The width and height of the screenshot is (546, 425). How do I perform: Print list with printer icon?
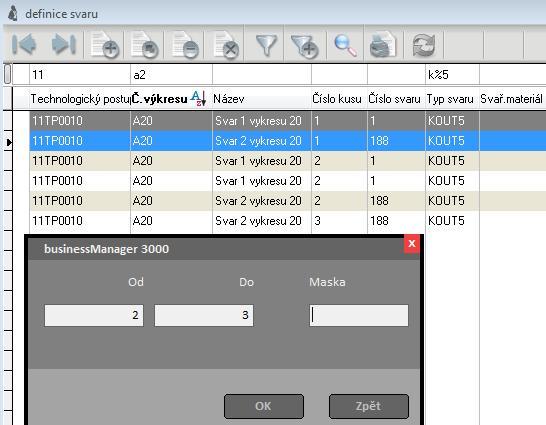click(x=383, y=45)
